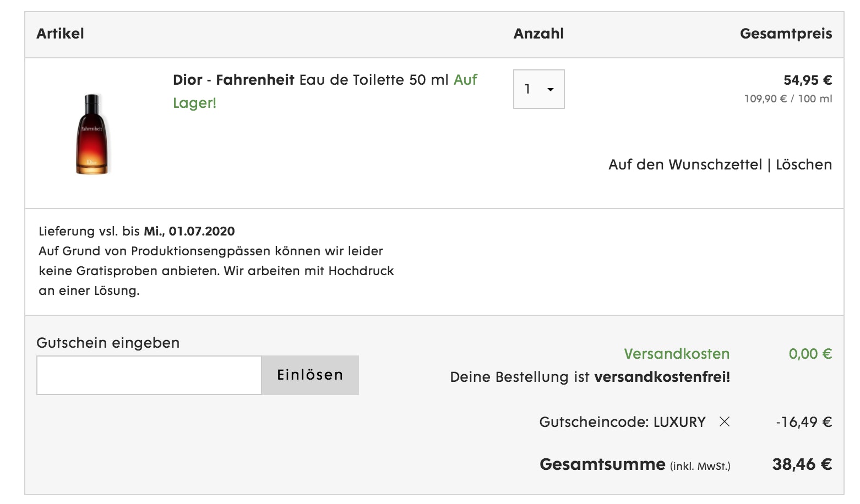Image resolution: width=860 pixels, height=504 pixels.
Task: Open the Anzahl quantity dropdown
Action: click(x=538, y=89)
